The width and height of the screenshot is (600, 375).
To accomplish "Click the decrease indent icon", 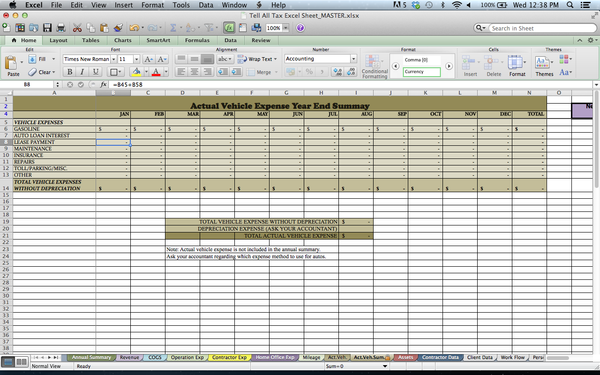I will point(223,72).
